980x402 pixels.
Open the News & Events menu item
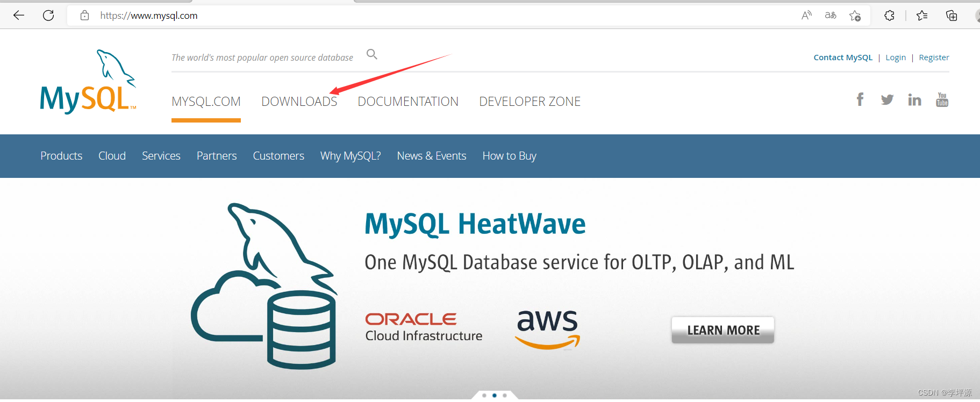pyautogui.click(x=432, y=156)
